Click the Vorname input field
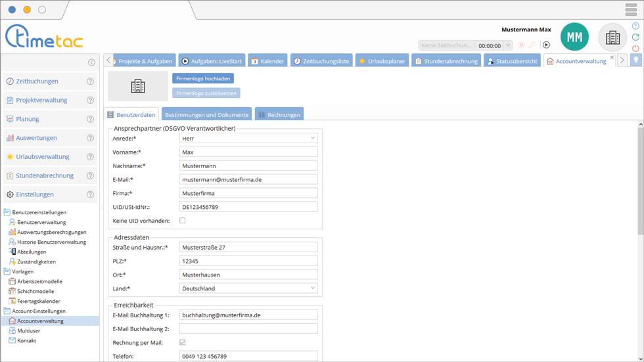Viewport: 644px width, 362px height. coord(248,152)
